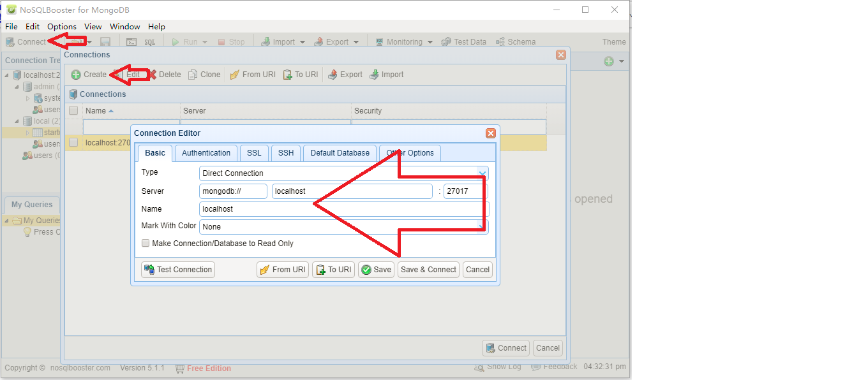The width and height of the screenshot is (868, 380).
Task: Open the main toolbar Import dropdown arrow
Action: tap(302, 42)
